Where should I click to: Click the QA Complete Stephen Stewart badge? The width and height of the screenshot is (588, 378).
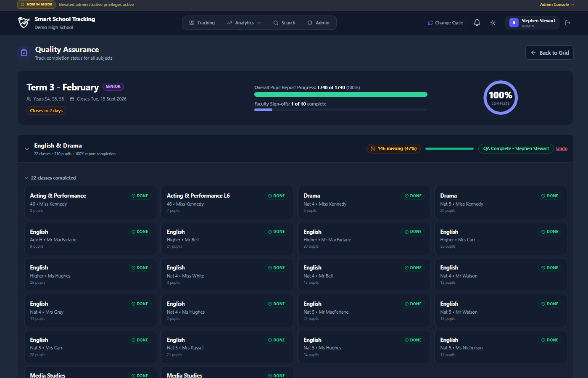pyautogui.click(x=516, y=149)
